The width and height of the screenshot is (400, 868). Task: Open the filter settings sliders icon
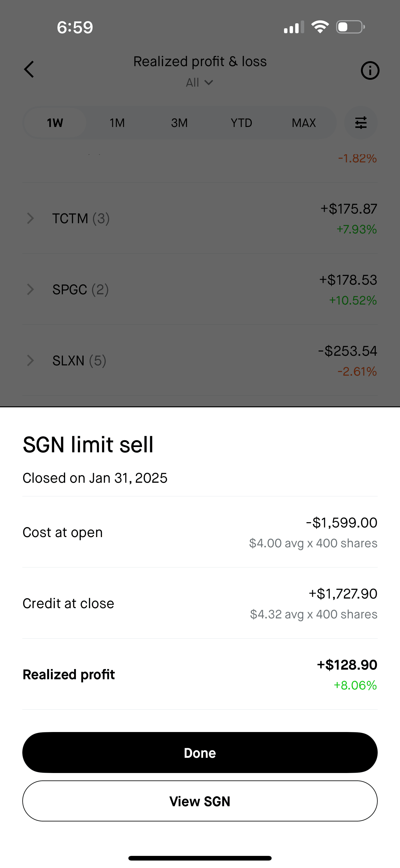tap(361, 123)
